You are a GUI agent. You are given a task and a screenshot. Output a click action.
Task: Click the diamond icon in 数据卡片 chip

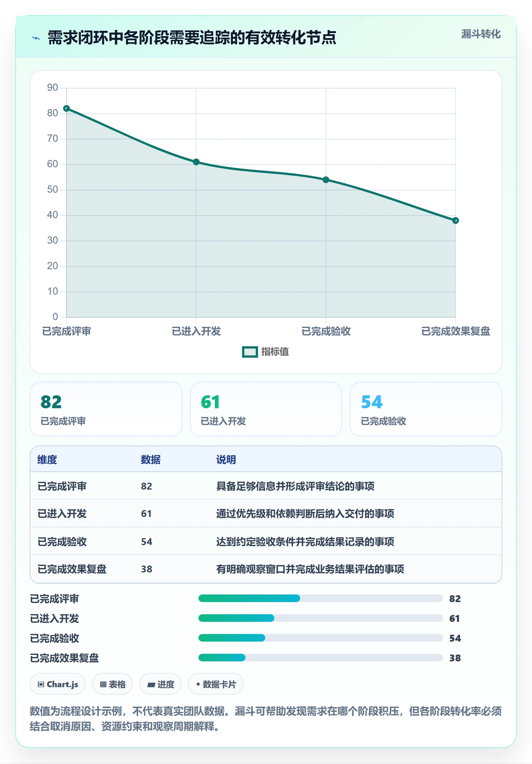coord(198,684)
